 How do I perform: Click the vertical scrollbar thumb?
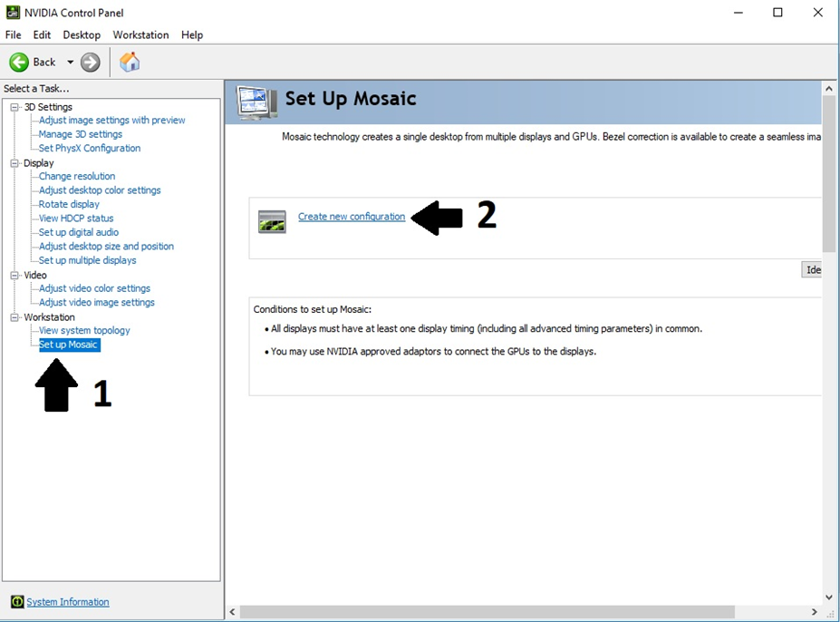(x=829, y=174)
